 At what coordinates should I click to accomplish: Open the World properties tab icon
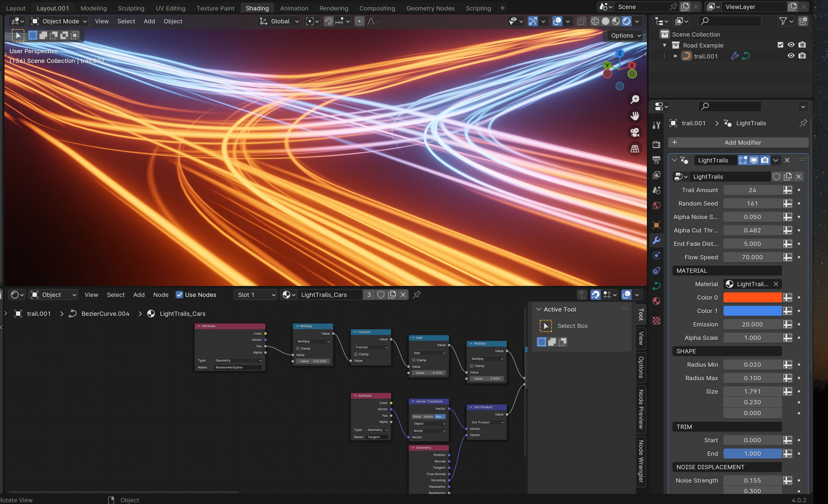pyautogui.click(x=656, y=205)
